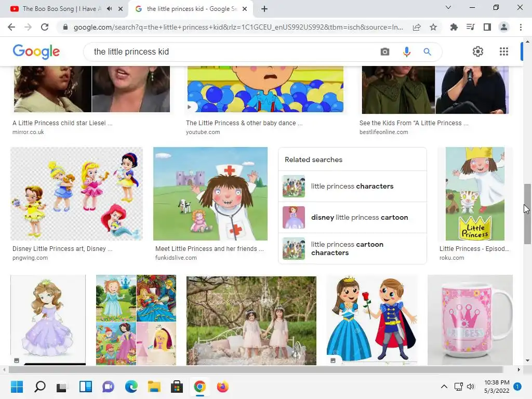Close the Boo Boo Song tab
Image resolution: width=532 pixels, height=399 pixels.
121,9
